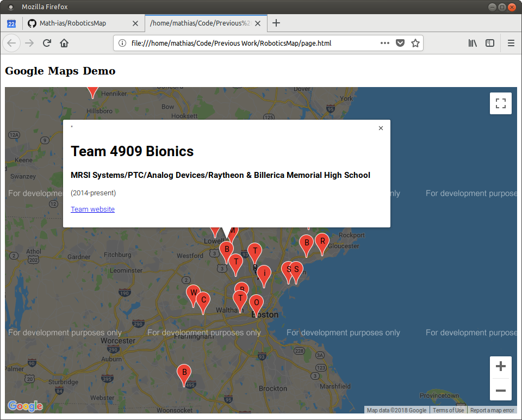522x420 pixels.
Task: Click the Google Maps Demo page heading
Action: [x=60, y=71]
